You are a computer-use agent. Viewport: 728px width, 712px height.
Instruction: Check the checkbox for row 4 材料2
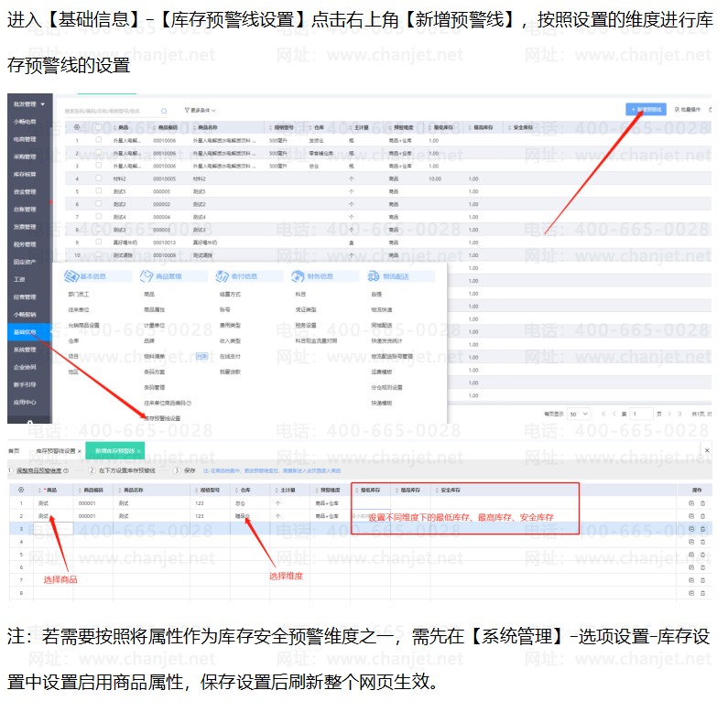click(x=98, y=178)
